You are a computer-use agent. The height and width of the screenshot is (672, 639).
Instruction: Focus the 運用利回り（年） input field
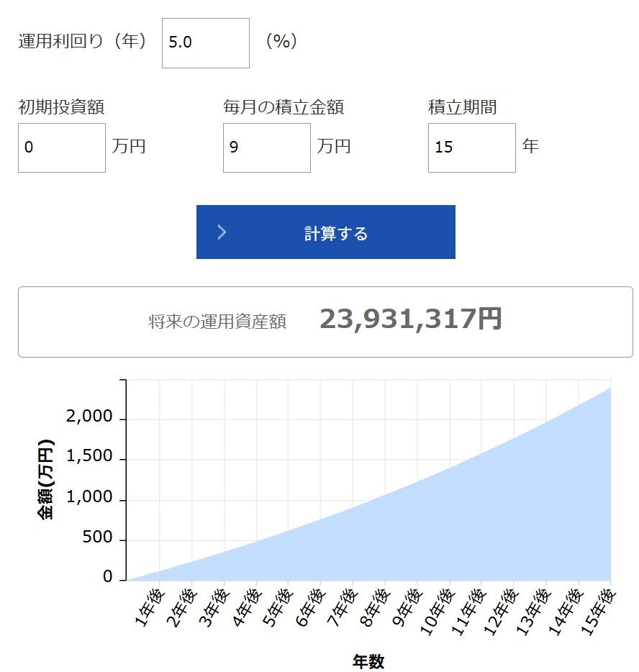[206, 43]
